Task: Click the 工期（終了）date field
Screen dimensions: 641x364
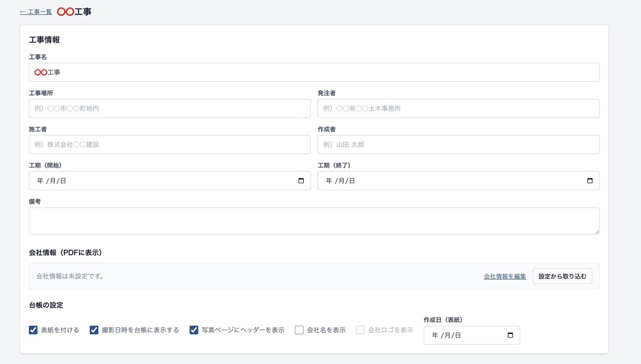Action: 458,181
